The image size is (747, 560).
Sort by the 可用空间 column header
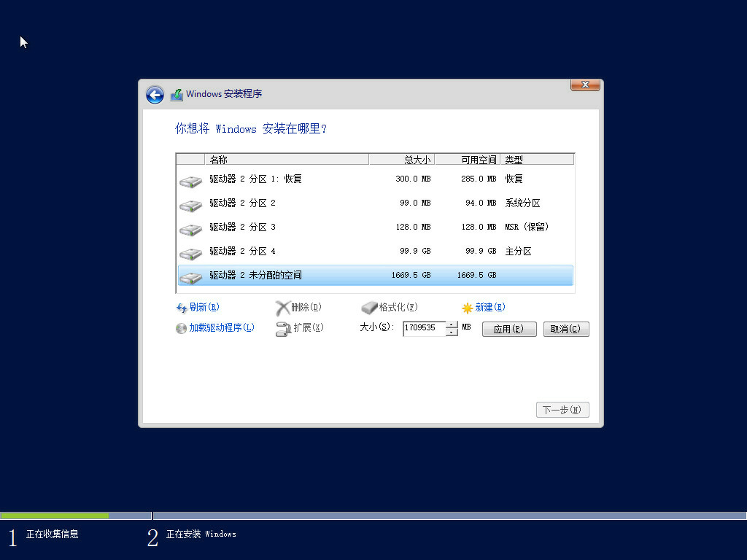468,160
